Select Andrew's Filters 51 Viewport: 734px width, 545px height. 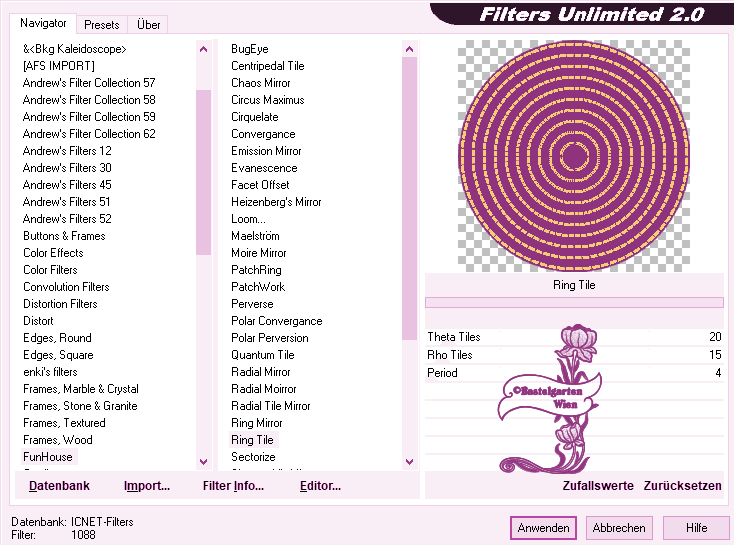tap(66, 202)
